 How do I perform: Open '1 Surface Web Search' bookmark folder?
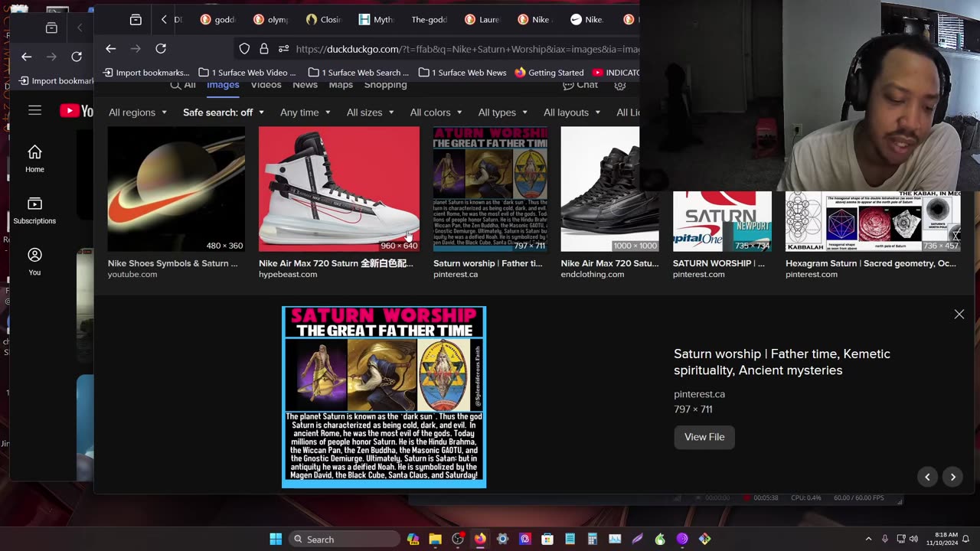pyautogui.click(x=358, y=73)
